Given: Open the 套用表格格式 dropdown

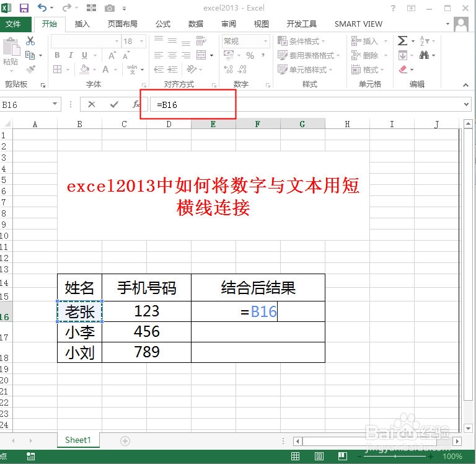Looking at the screenshot, I should [x=309, y=55].
